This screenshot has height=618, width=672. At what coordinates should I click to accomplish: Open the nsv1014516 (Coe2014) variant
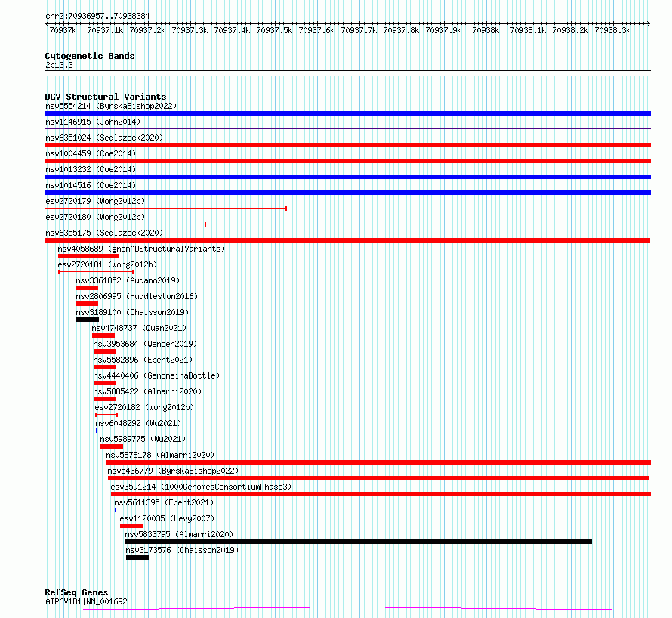click(x=91, y=185)
